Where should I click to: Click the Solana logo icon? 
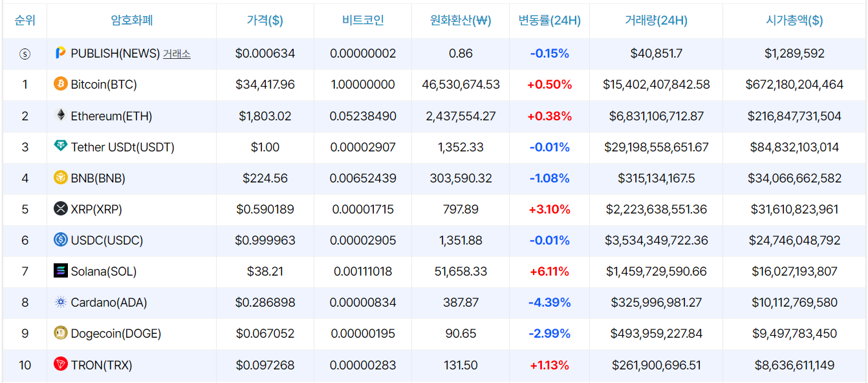(x=60, y=271)
